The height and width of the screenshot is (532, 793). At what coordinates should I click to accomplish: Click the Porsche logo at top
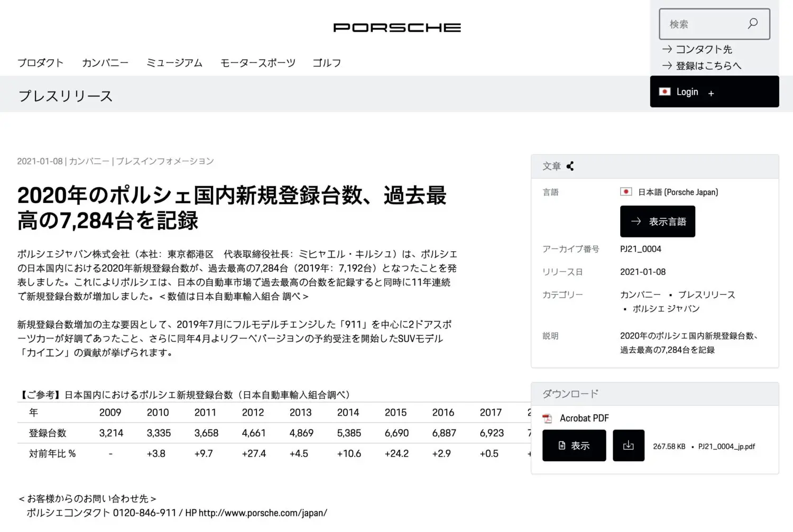pos(396,27)
